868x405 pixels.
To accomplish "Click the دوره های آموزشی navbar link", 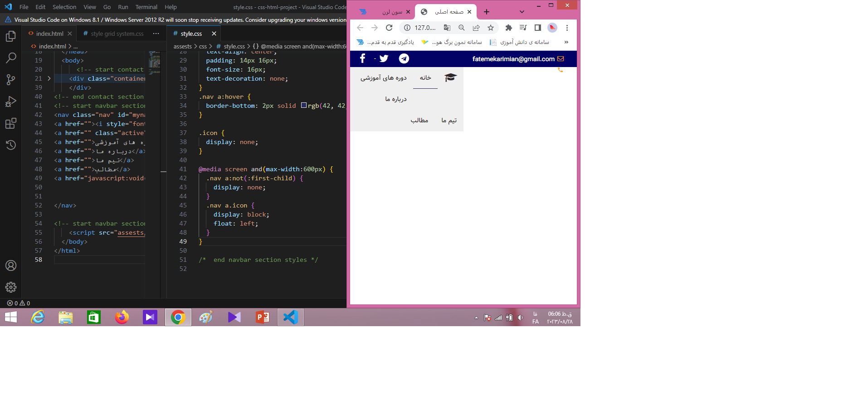I will point(384,77).
